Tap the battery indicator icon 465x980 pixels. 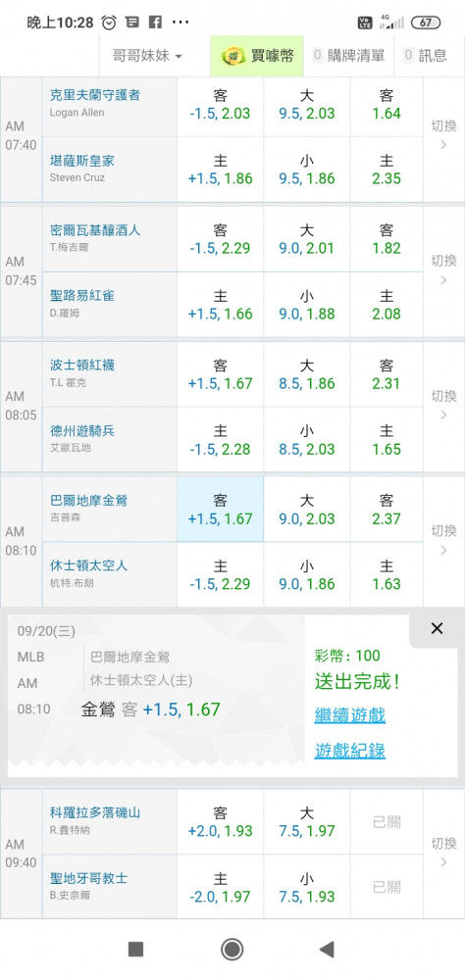point(426,23)
